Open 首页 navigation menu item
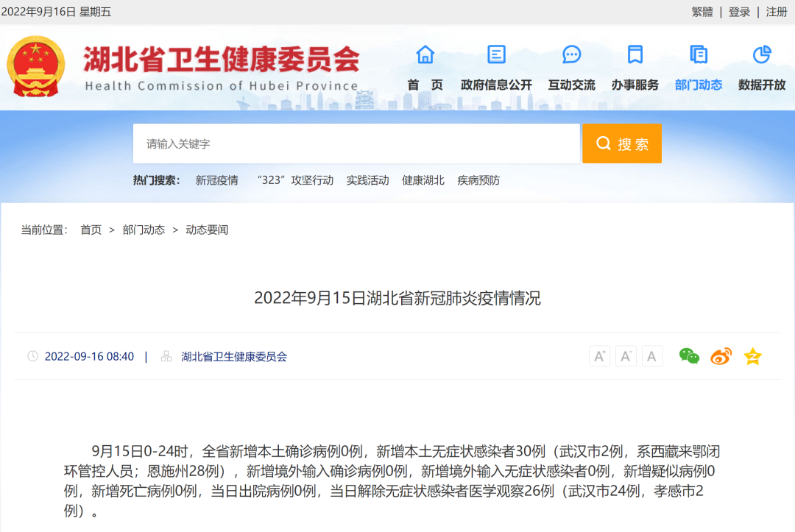This screenshot has width=795, height=532. point(425,85)
